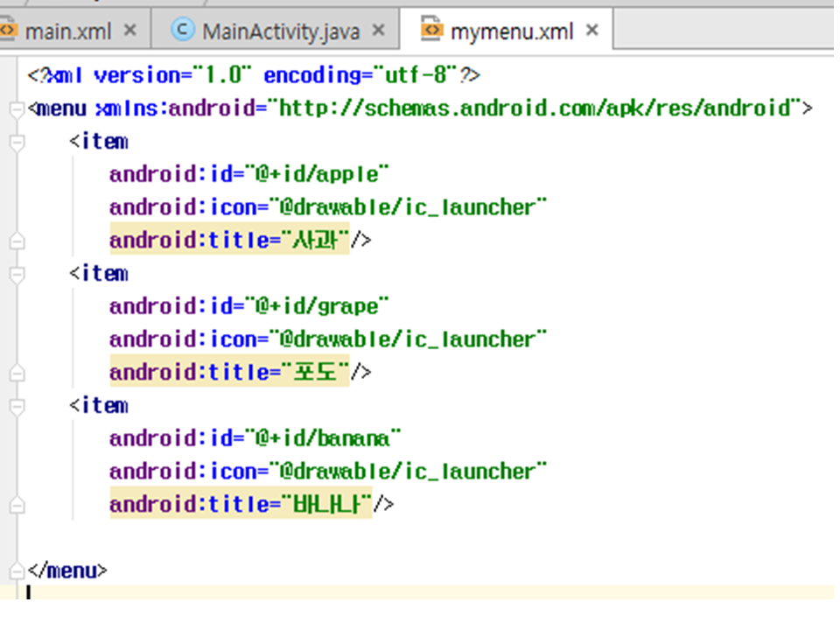This screenshot has width=840, height=630.
Task: Close the mymenu.xml tab
Action: pos(591,30)
